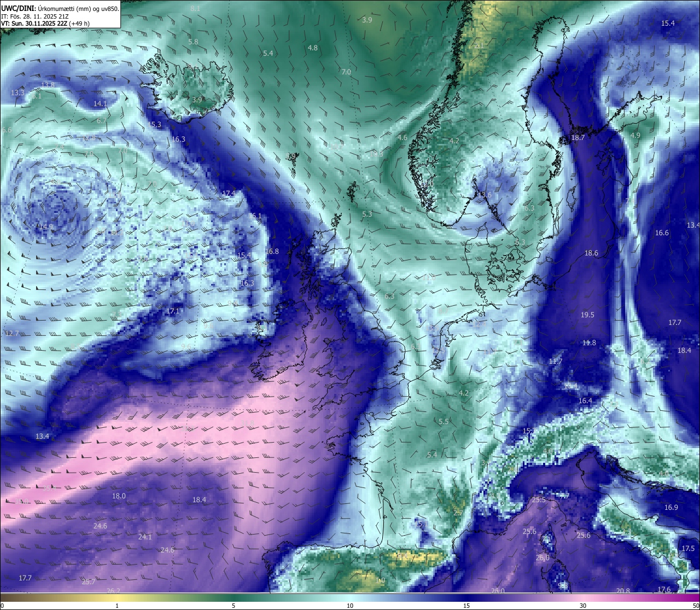Click the 8.1 value at the top
700x610 pixels.
[x=195, y=9]
